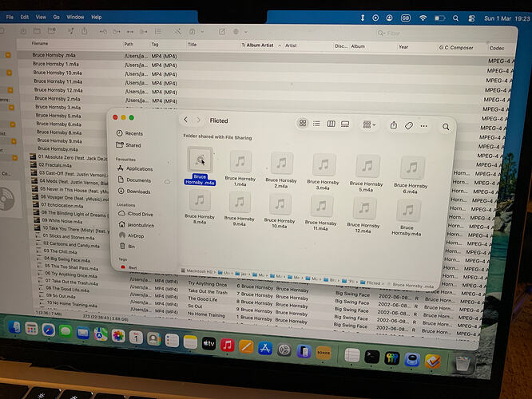Go back in the Finder window
The width and height of the screenshot is (532, 399).
pos(185,120)
